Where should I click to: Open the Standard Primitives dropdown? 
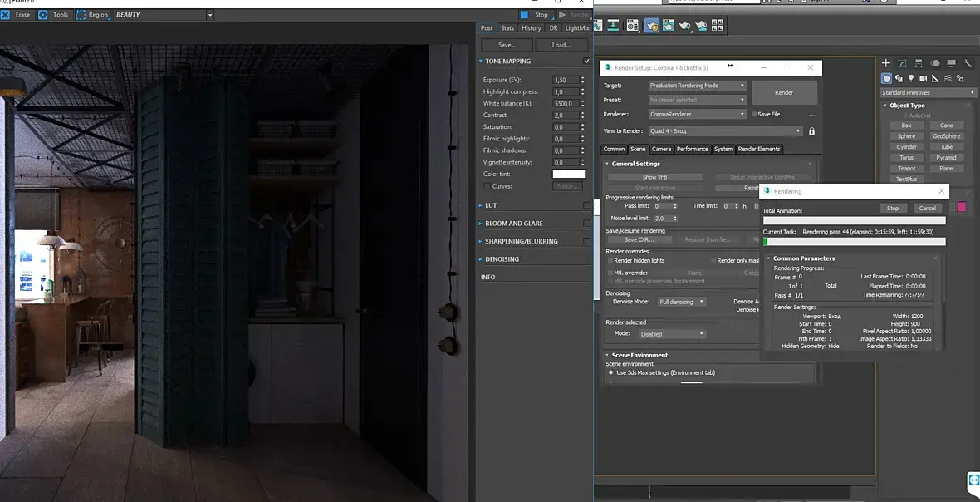click(928, 92)
